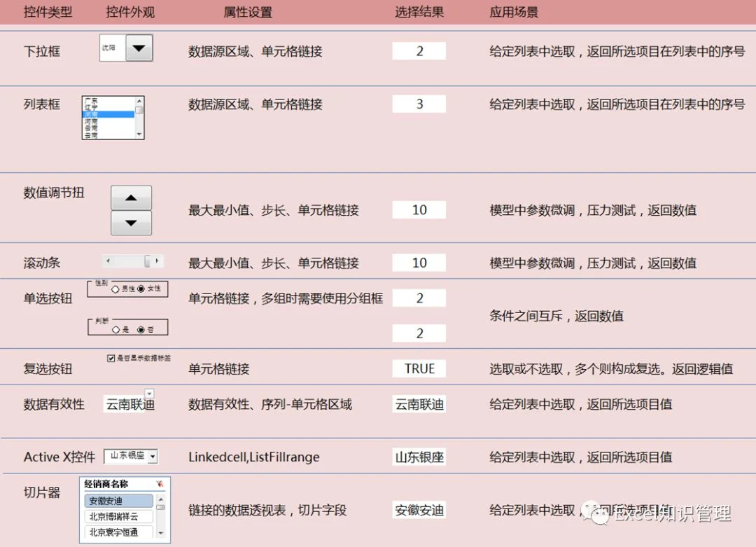Click the 控件类型 column header
756x547 pixels.
(x=48, y=12)
